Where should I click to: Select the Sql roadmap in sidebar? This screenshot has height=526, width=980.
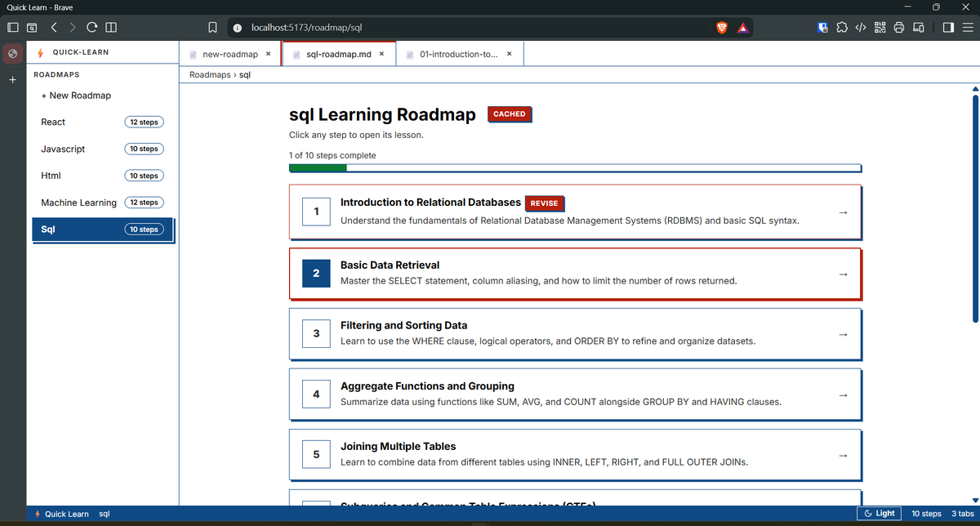pyautogui.click(x=103, y=230)
